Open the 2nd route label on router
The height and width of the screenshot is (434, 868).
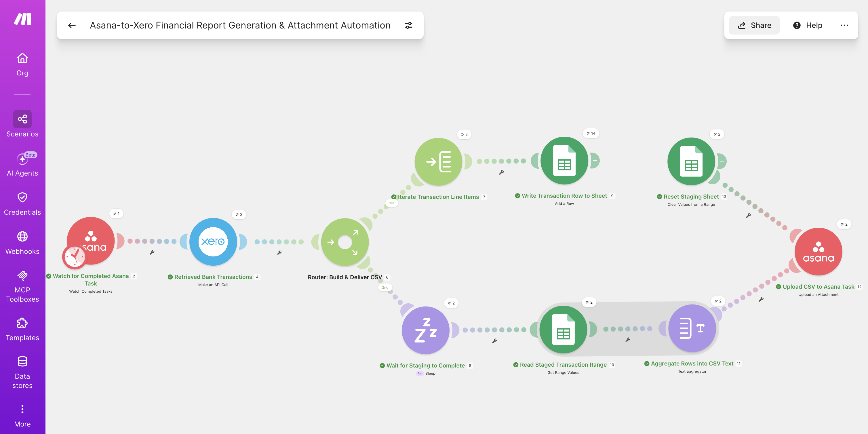tap(385, 288)
